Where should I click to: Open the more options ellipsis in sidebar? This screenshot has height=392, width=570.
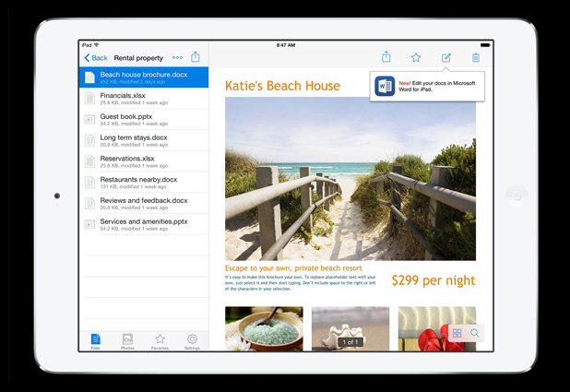pyautogui.click(x=177, y=57)
